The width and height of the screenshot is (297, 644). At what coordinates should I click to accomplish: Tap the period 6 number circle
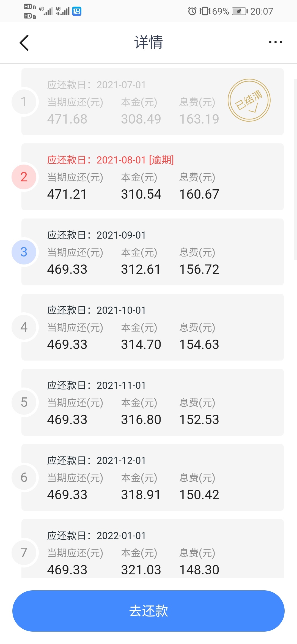click(24, 477)
